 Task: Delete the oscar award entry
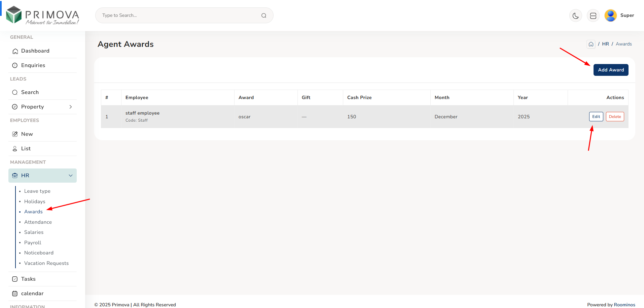point(615,117)
